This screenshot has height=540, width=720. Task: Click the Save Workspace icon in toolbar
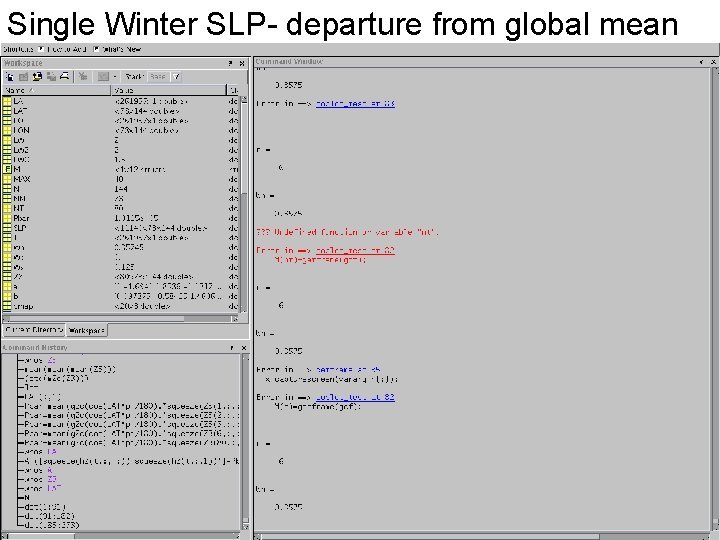click(51, 77)
